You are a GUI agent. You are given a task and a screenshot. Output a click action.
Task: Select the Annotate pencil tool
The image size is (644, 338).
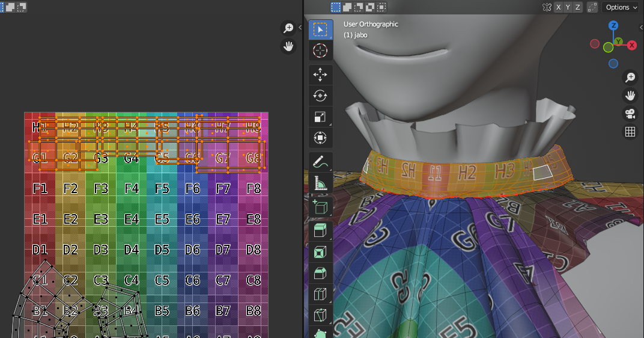pos(320,162)
